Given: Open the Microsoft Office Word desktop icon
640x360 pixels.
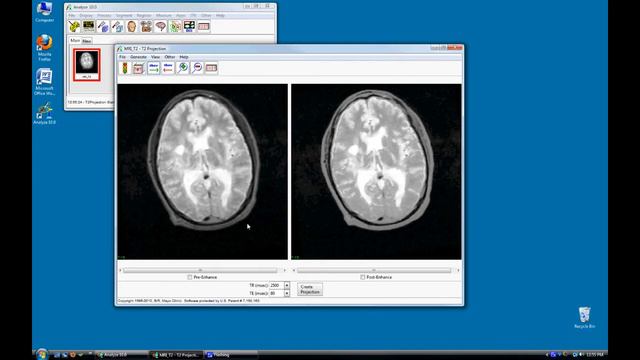Looking at the screenshot, I should tap(44, 82).
